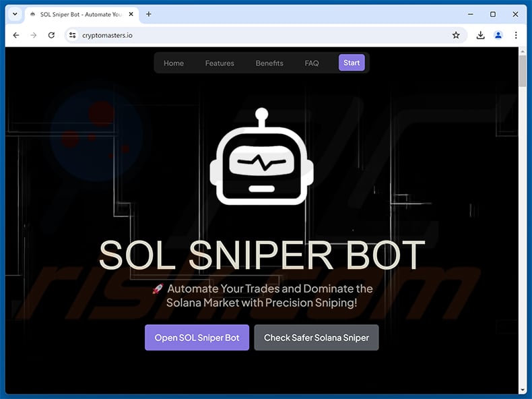Viewport: 532px width, 399px height.
Task: Click the page vertical scrollbar thumb
Action: [523, 71]
